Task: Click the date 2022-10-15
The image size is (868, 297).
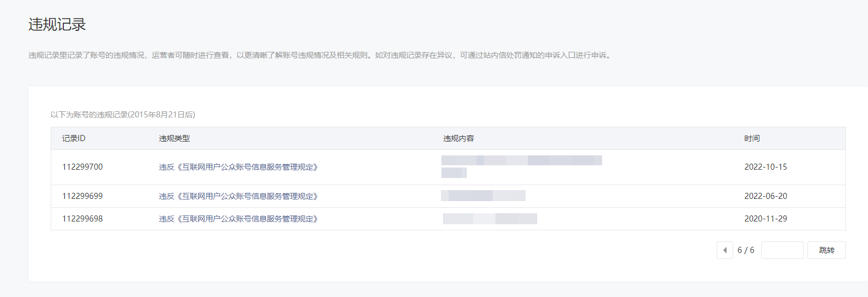Action: tap(765, 167)
